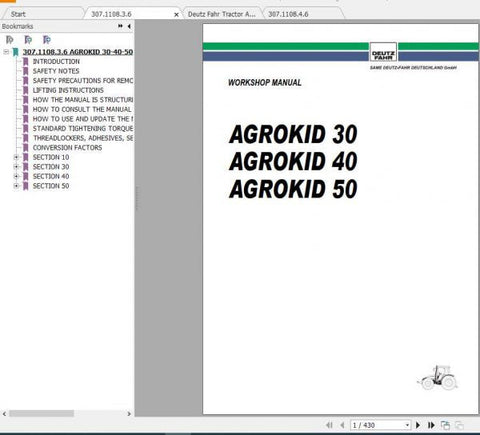Screen dimensions: 480x435
Task: Collapse the Bookmarks panel with left arrow
Action: point(129,26)
